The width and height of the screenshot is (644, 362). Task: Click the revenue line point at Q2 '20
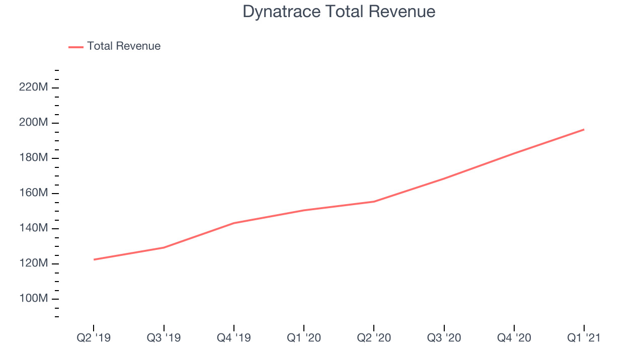click(x=374, y=202)
